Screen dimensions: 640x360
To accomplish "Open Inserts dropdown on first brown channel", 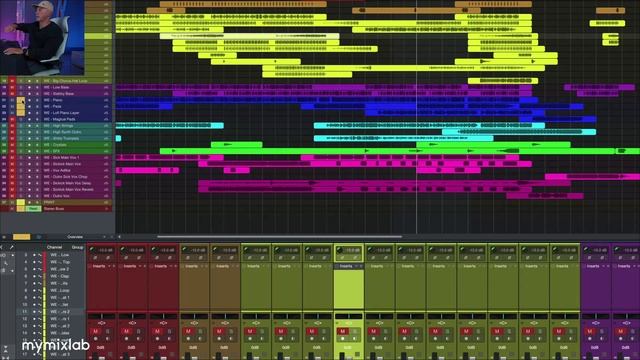I will pyautogui.click(x=202, y=266).
